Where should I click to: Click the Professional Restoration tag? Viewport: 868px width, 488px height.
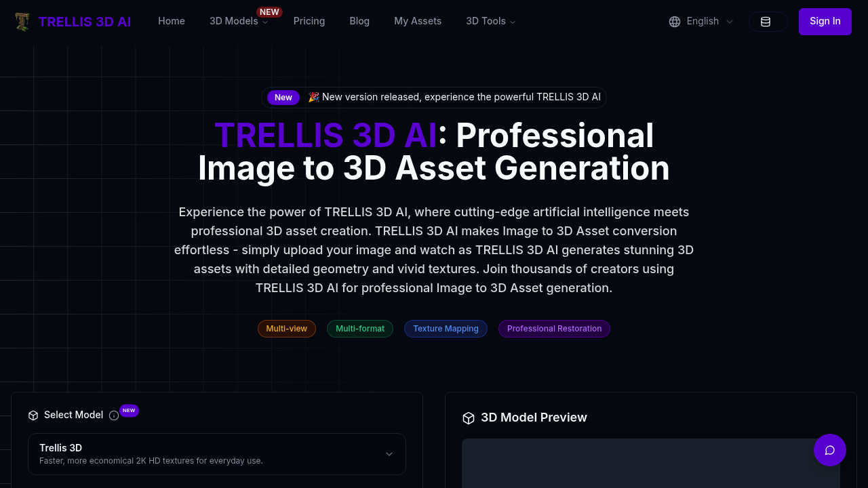click(x=554, y=329)
